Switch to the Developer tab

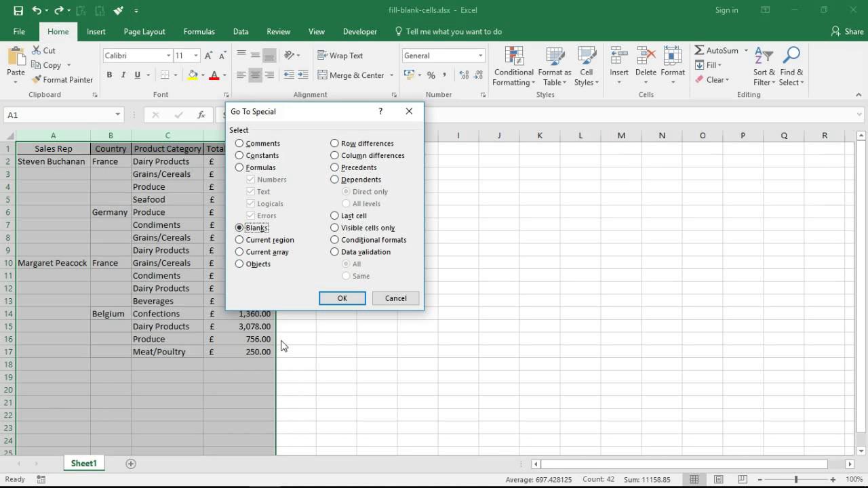coord(359,31)
